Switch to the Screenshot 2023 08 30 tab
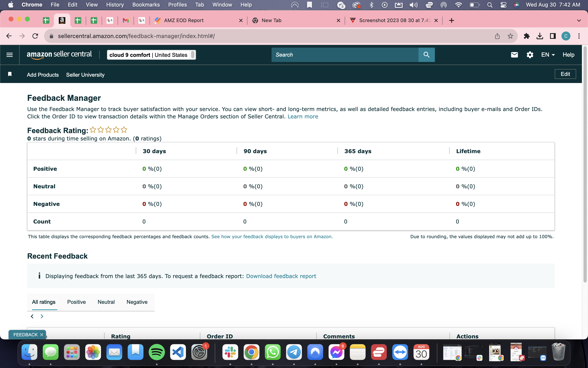Viewport: 588px width, 368px height. click(x=394, y=20)
